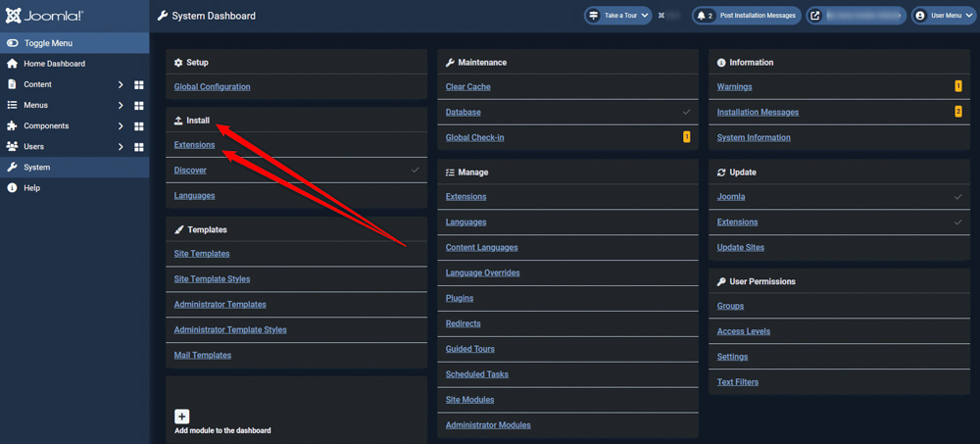The image size is (980, 444).
Task: Open Mail Templates link
Action: [203, 355]
